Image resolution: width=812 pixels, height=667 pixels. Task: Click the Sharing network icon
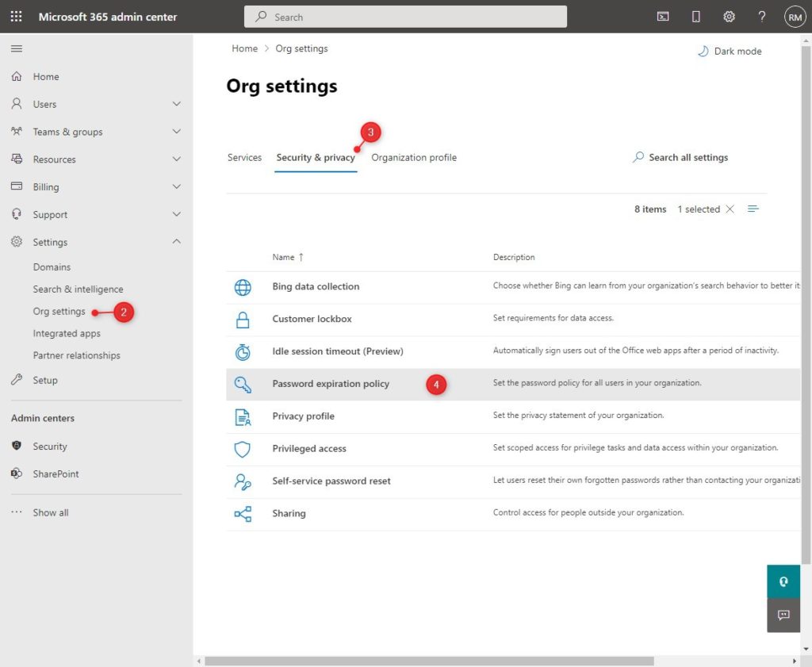[x=243, y=514]
